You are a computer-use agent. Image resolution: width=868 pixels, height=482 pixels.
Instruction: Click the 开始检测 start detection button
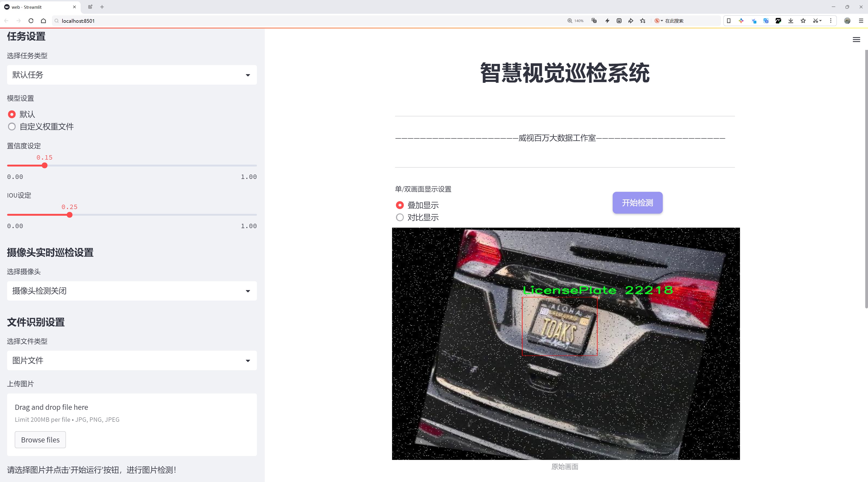(637, 203)
